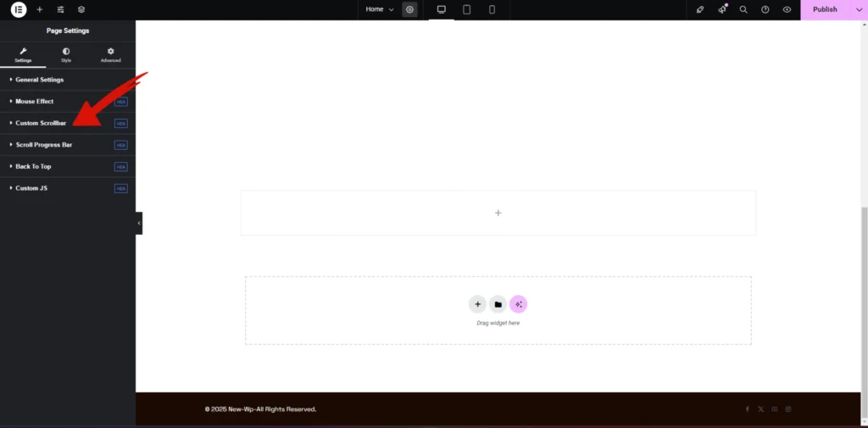Expand Mouse Effect section
Viewport: 868px width, 428px height.
(x=68, y=102)
